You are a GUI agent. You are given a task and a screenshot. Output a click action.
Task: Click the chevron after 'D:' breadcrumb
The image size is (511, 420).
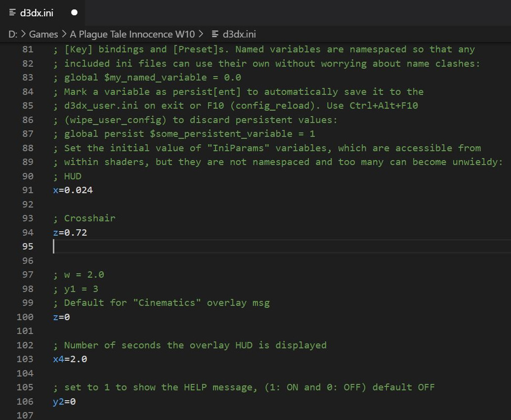(24, 34)
